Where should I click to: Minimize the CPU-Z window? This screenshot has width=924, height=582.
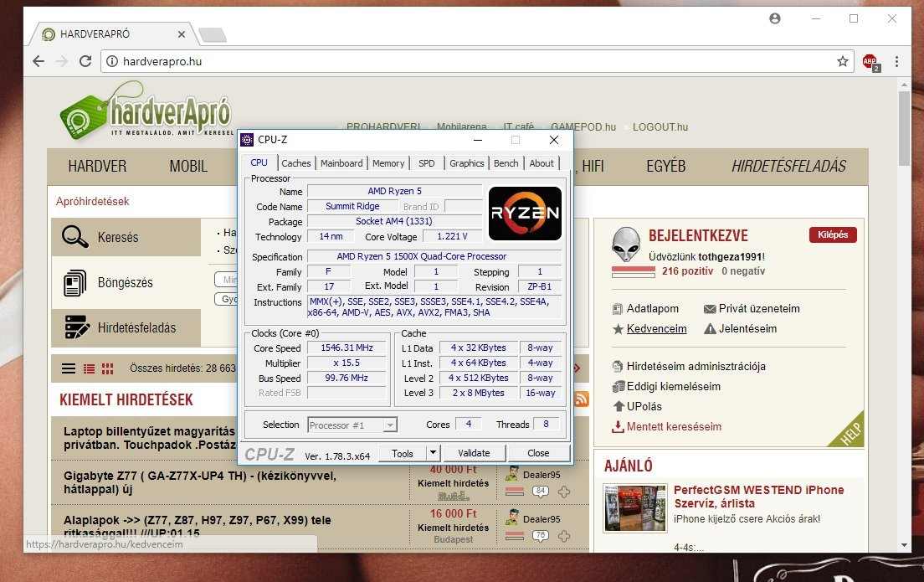point(478,140)
